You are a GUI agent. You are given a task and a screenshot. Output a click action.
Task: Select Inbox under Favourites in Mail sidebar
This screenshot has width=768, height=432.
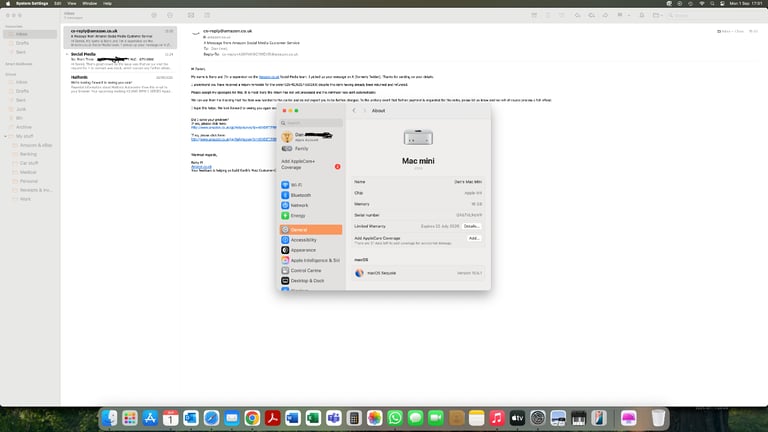point(30,34)
